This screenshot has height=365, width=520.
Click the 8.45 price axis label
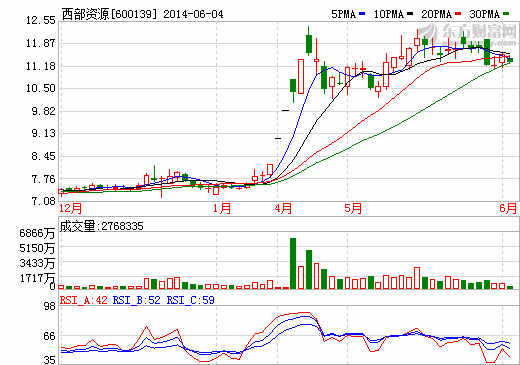(44, 156)
